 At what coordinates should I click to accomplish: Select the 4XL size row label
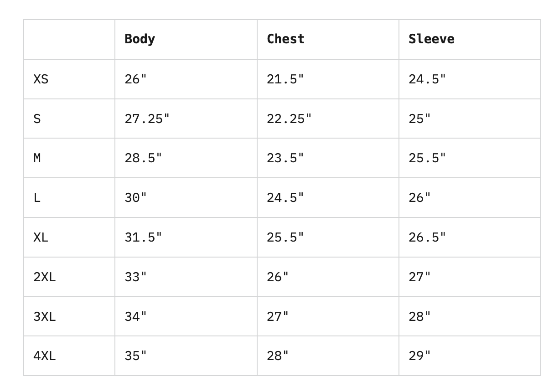[44, 356]
